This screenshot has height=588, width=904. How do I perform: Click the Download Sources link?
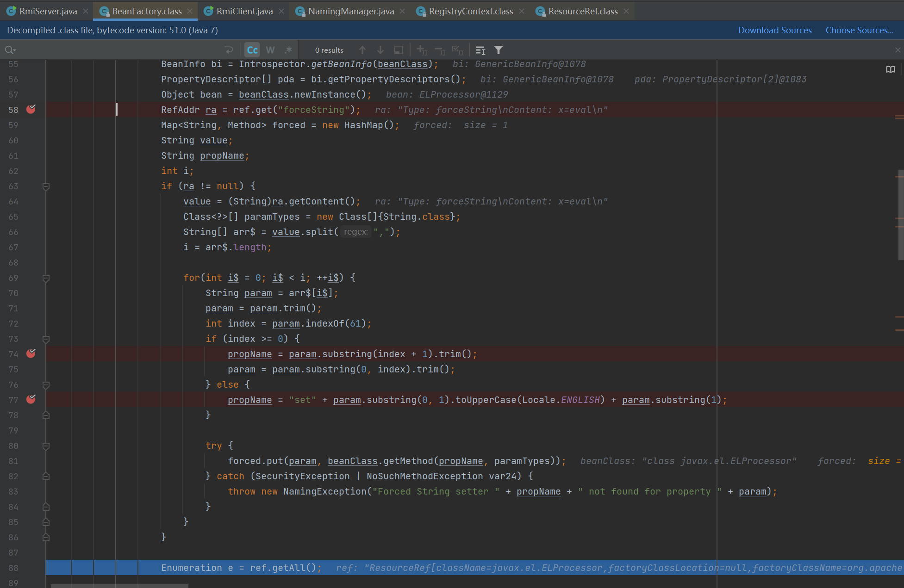click(774, 30)
